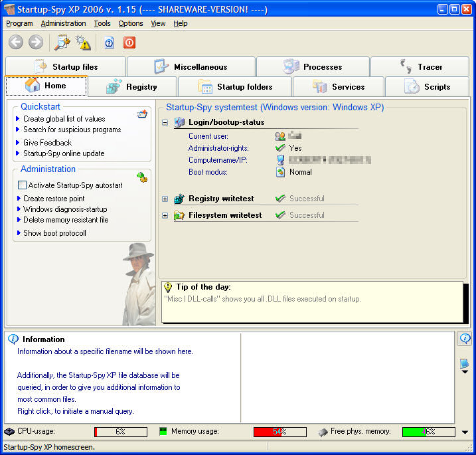Switch to the Tracer tab
476x455 pixels.
pyautogui.click(x=420, y=66)
